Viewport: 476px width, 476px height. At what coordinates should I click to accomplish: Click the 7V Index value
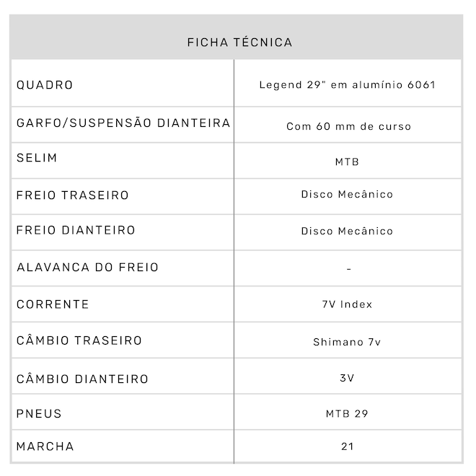coord(347,304)
